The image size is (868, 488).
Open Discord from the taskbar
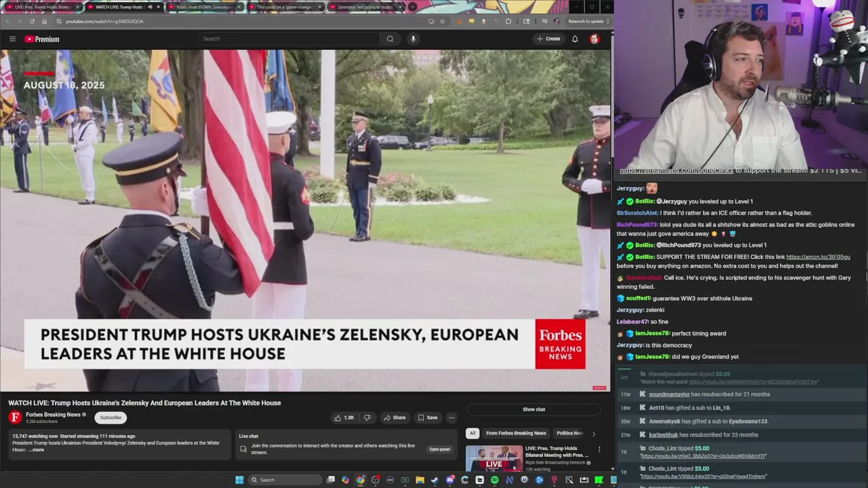(x=450, y=480)
